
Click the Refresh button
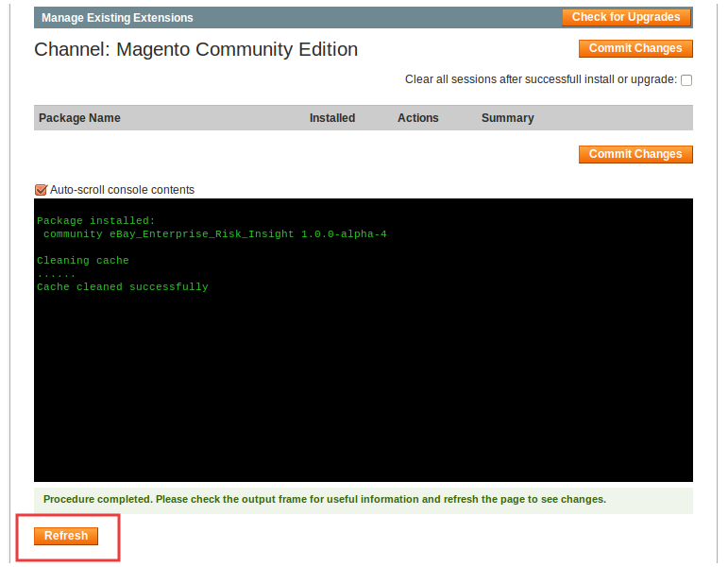point(66,536)
